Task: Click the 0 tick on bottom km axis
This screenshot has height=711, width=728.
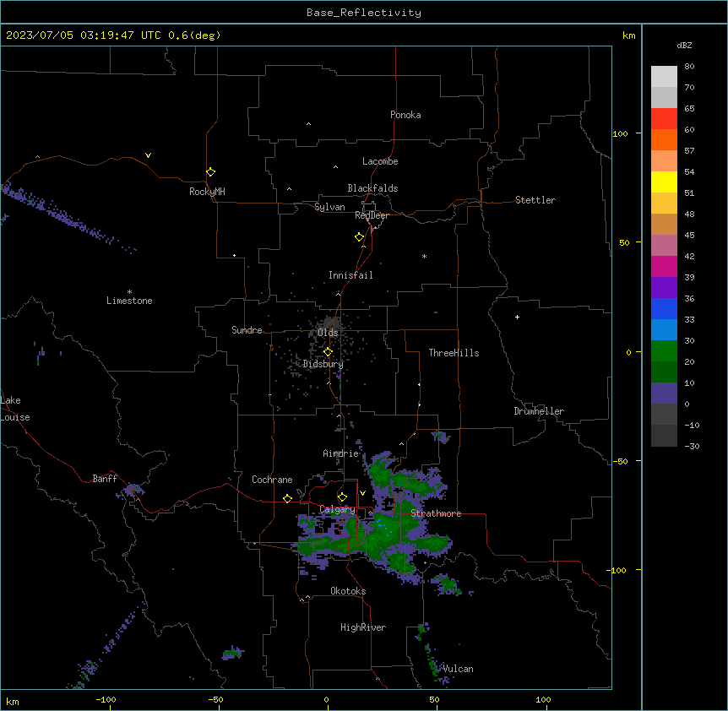Action: [326, 699]
